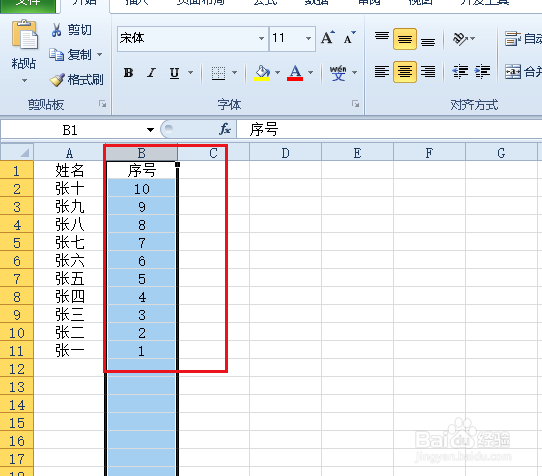This screenshot has height=476, width=542.
Task: Open Clipboard group dialog launcher
Action: click(102, 104)
